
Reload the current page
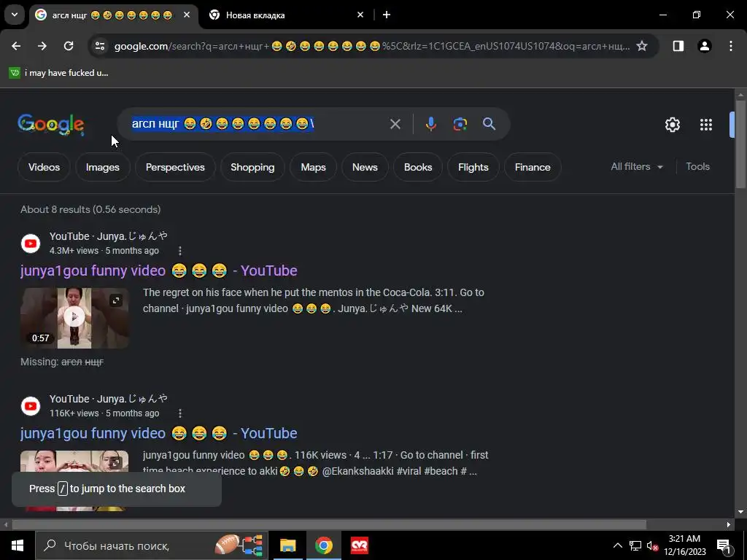(69, 46)
